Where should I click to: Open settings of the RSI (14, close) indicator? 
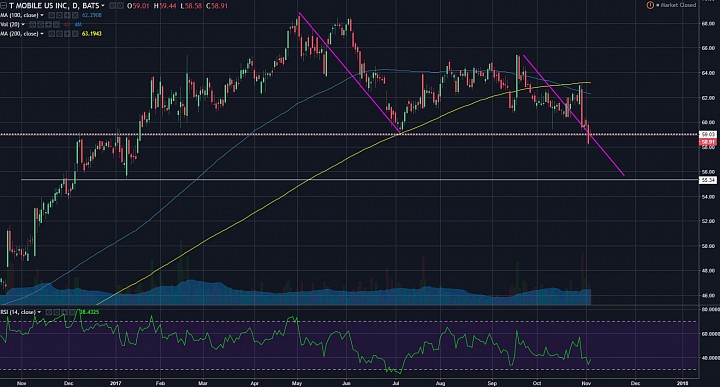coord(57,312)
